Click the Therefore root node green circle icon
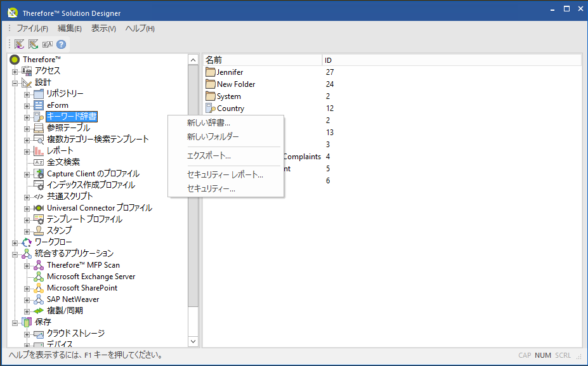 [15, 59]
